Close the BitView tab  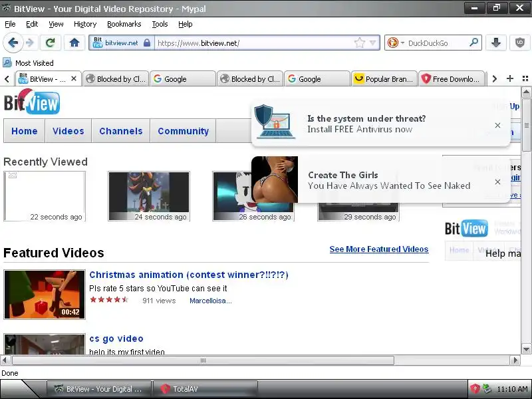click(x=74, y=78)
